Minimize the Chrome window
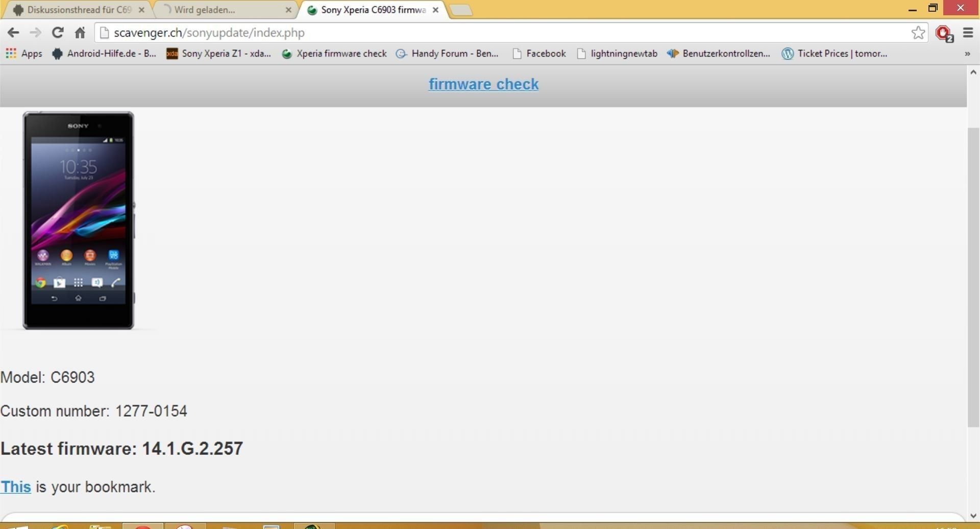The width and height of the screenshot is (980, 529). [912, 9]
